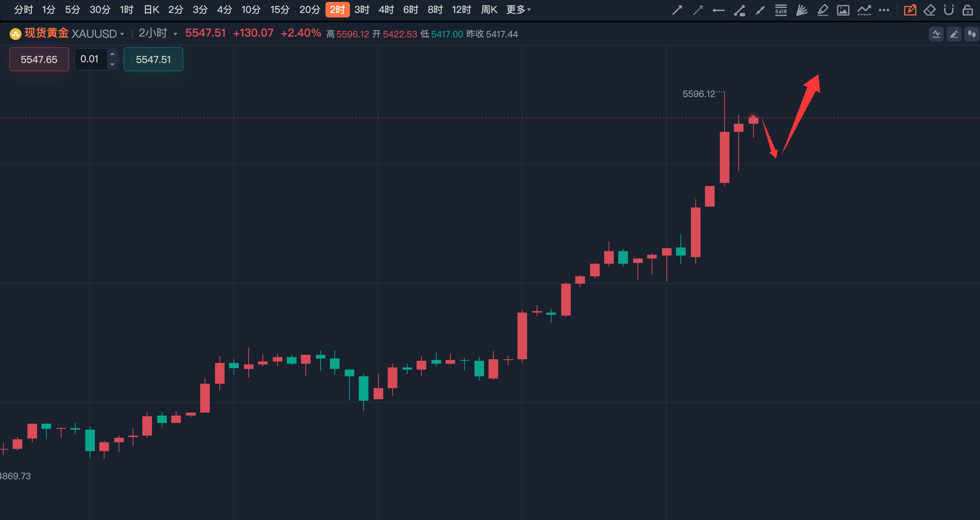Toggle the magnet snap mode

[x=948, y=10]
